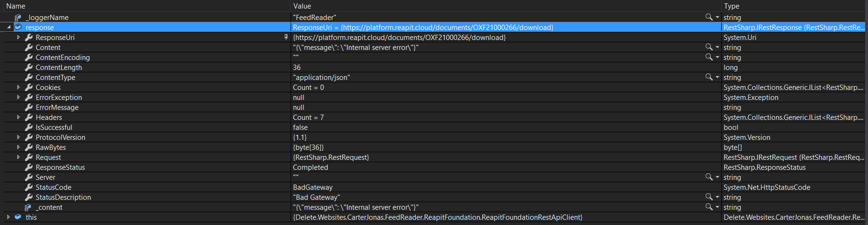Click the object cube icon beside response
This screenshot has width=868, height=225.
click(x=18, y=27)
